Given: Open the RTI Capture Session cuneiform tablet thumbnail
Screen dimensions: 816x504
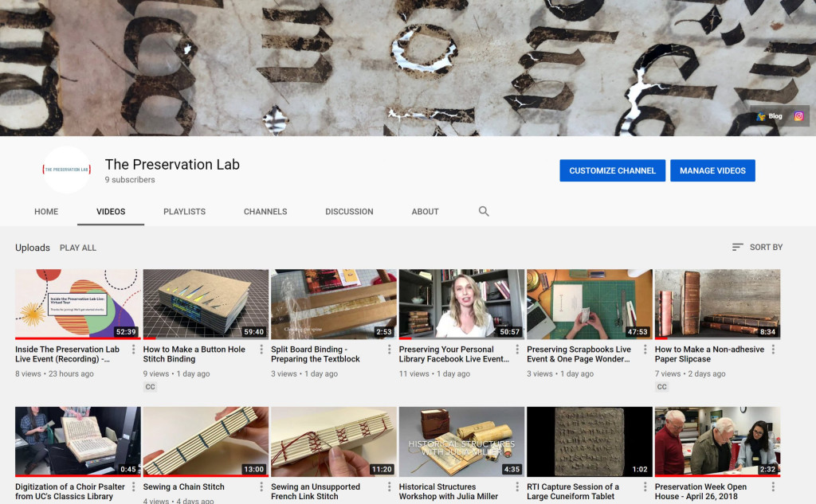Looking at the screenshot, I should click(x=589, y=442).
